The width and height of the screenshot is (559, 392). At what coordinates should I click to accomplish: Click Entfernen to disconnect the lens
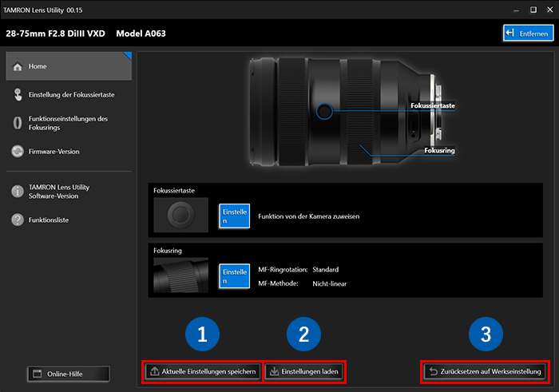click(x=529, y=34)
